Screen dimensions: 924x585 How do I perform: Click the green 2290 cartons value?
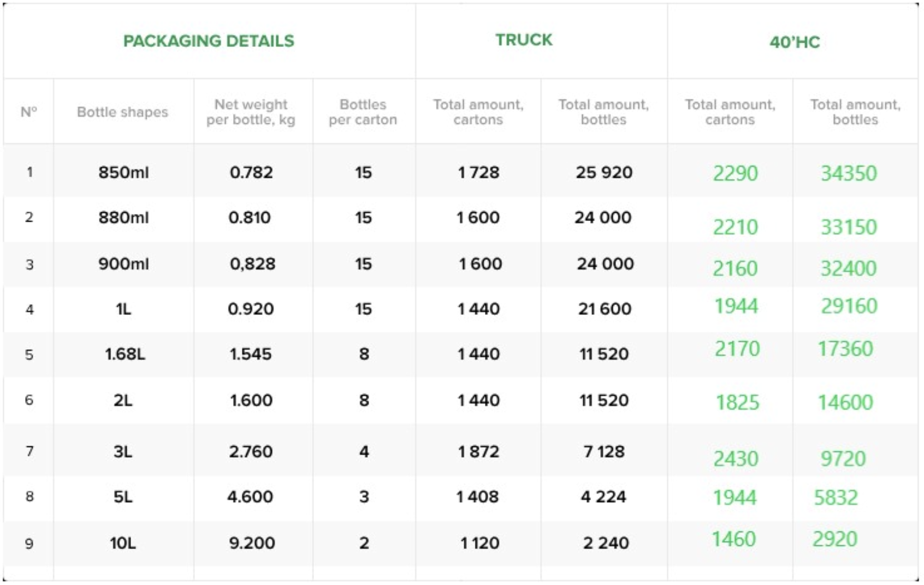(736, 174)
